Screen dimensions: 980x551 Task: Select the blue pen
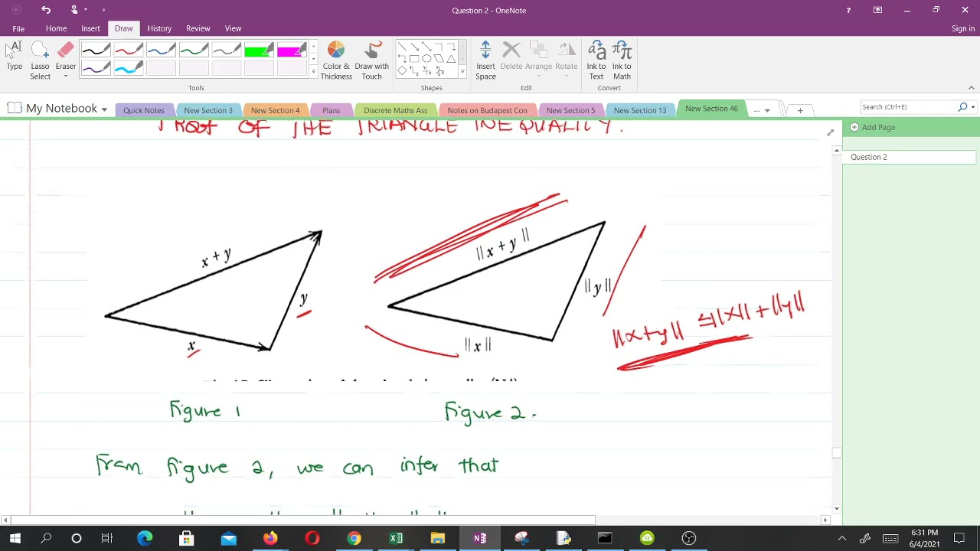click(x=162, y=51)
